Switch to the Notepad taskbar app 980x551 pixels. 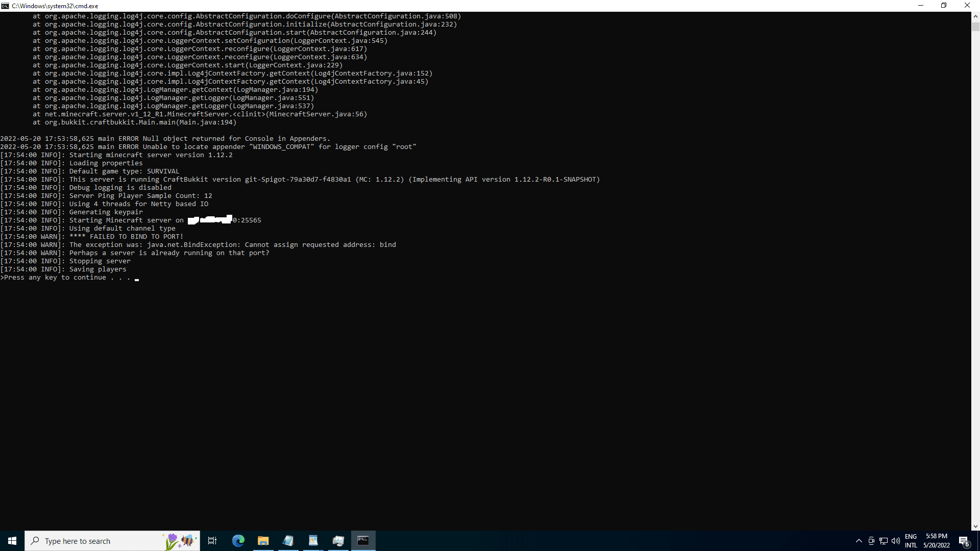click(x=288, y=541)
